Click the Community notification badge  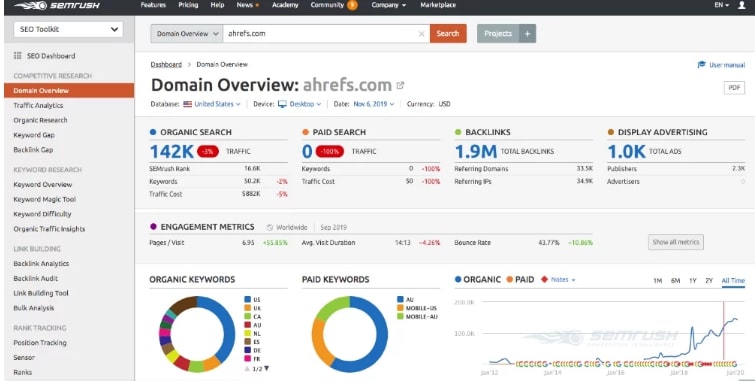click(352, 5)
